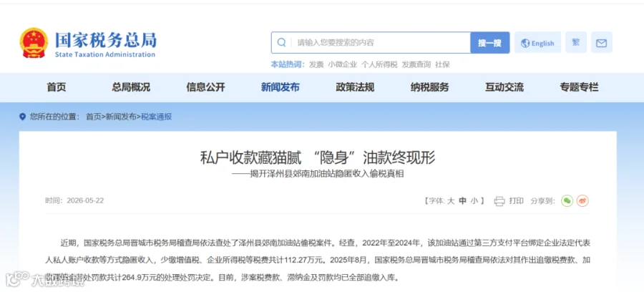The height and width of the screenshot is (292, 644).
Task: Share article via WeChat icon
Action: pos(567,201)
